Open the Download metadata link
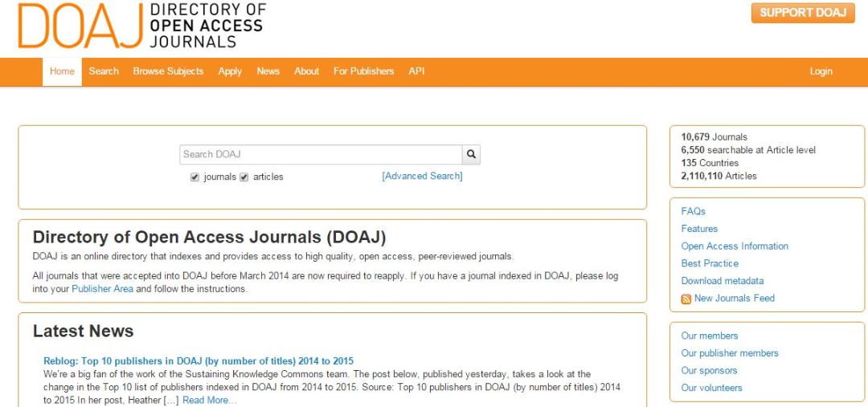 (723, 280)
